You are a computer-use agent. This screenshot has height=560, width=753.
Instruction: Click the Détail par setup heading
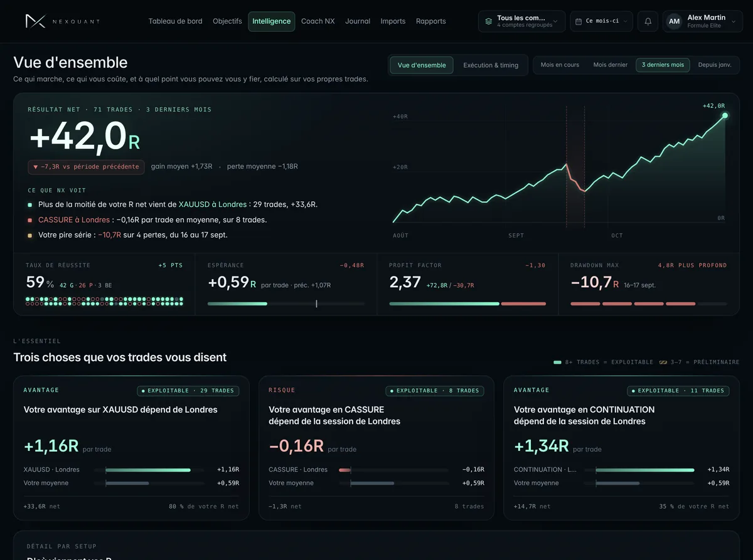coord(61,547)
